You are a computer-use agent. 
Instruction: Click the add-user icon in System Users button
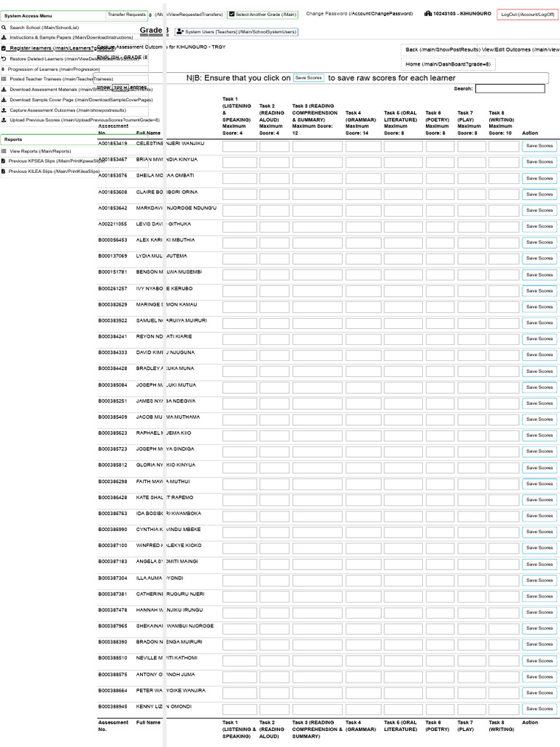coord(179,31)
